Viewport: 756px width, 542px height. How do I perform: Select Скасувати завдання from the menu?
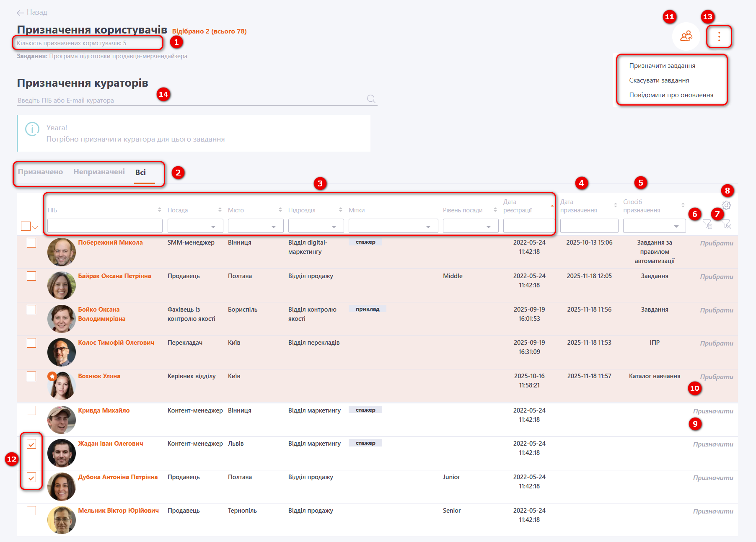[659, 80]
